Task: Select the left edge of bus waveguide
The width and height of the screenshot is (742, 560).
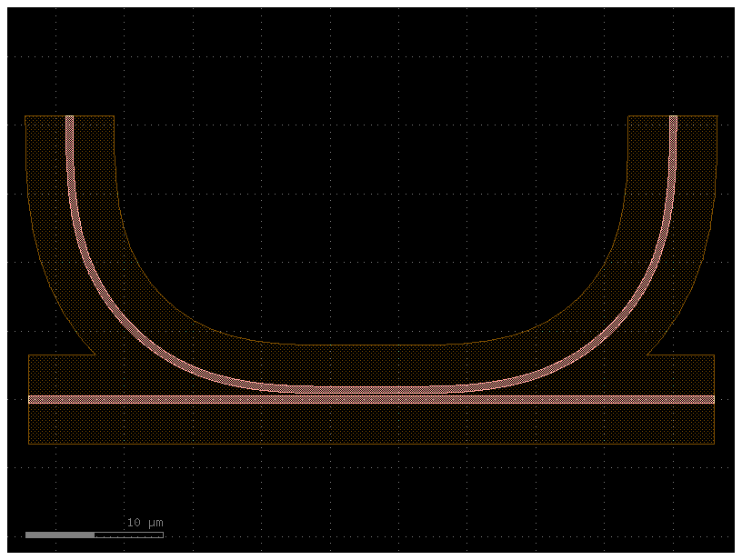Action: [x=28, y=400]
